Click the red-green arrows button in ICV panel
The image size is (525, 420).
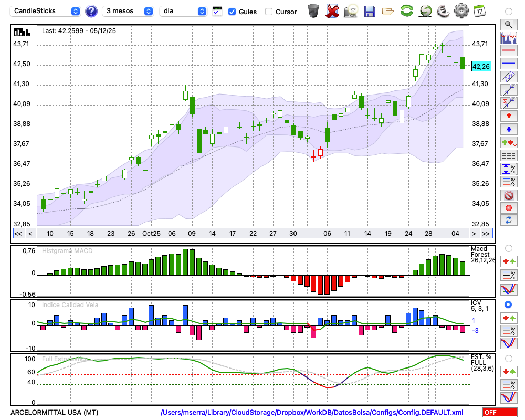coord(509,318)
